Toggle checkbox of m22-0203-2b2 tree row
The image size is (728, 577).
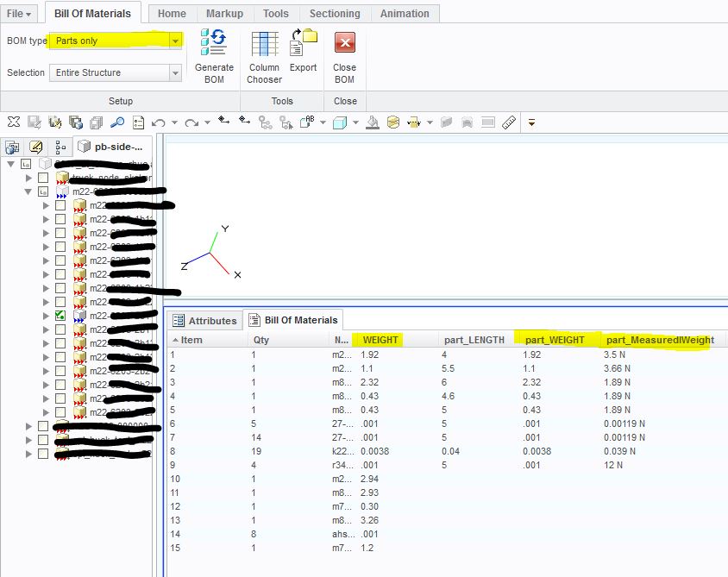coord(60,371)
